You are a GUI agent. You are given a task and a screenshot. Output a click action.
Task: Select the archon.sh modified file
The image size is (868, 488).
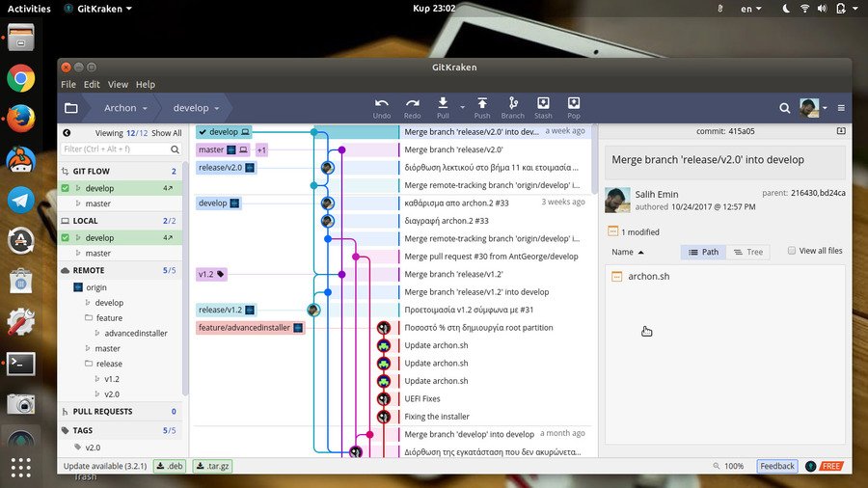coord(648,276)
